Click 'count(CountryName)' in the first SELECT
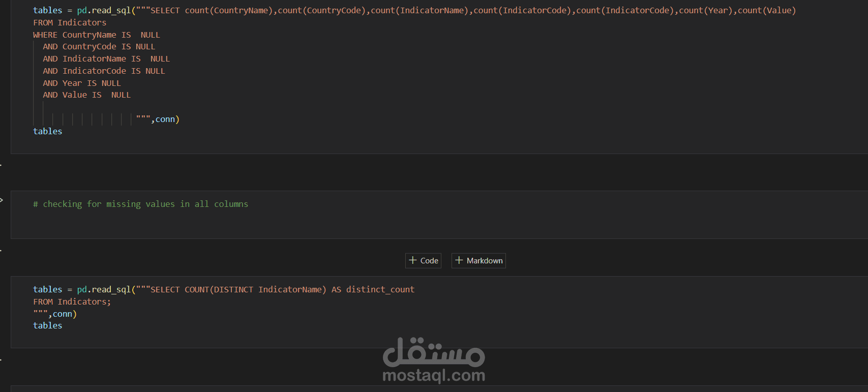 [x=229, y=10]
